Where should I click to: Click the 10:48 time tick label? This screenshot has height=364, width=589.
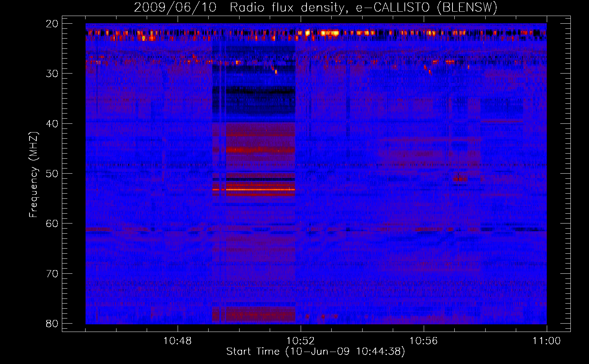pyautogui.click(x=178, y=341)
